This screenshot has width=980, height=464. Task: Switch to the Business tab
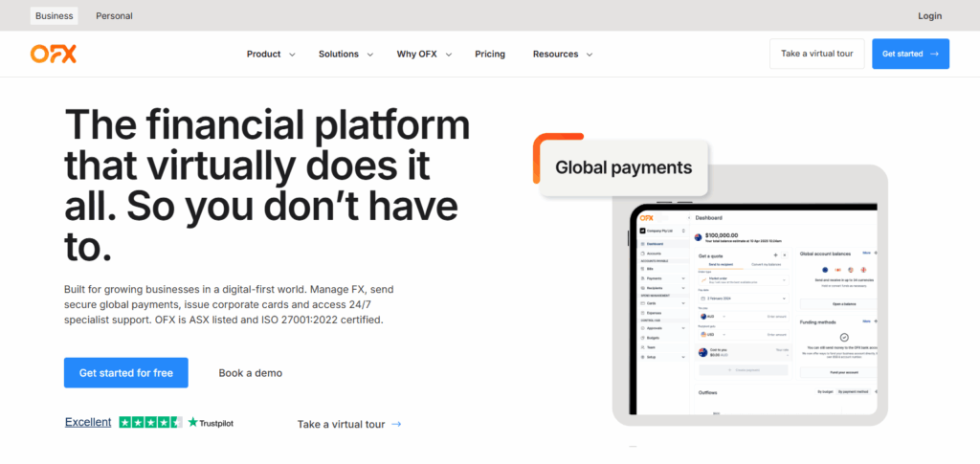point(54,16)
